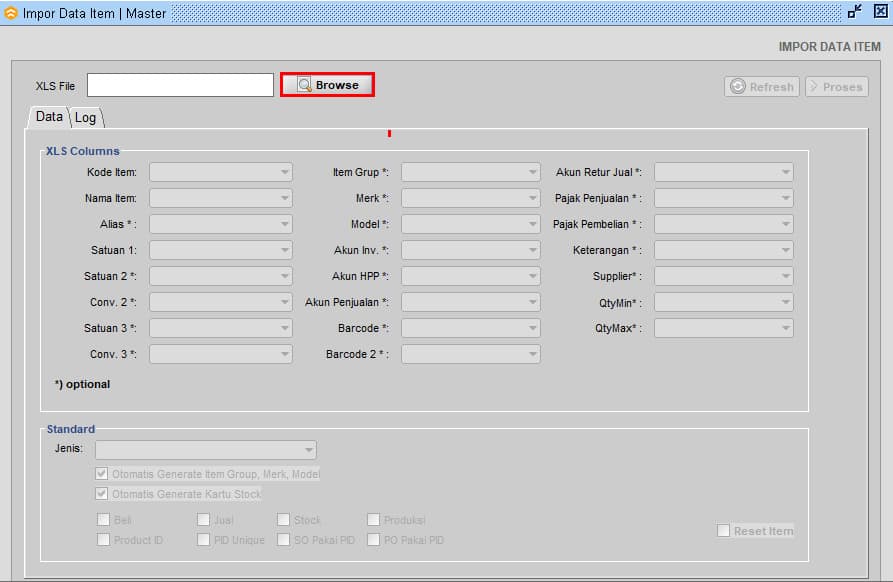
Task: Enable the Reset Item checkbox
Action: pyautogui.click(x=723, y=531)
